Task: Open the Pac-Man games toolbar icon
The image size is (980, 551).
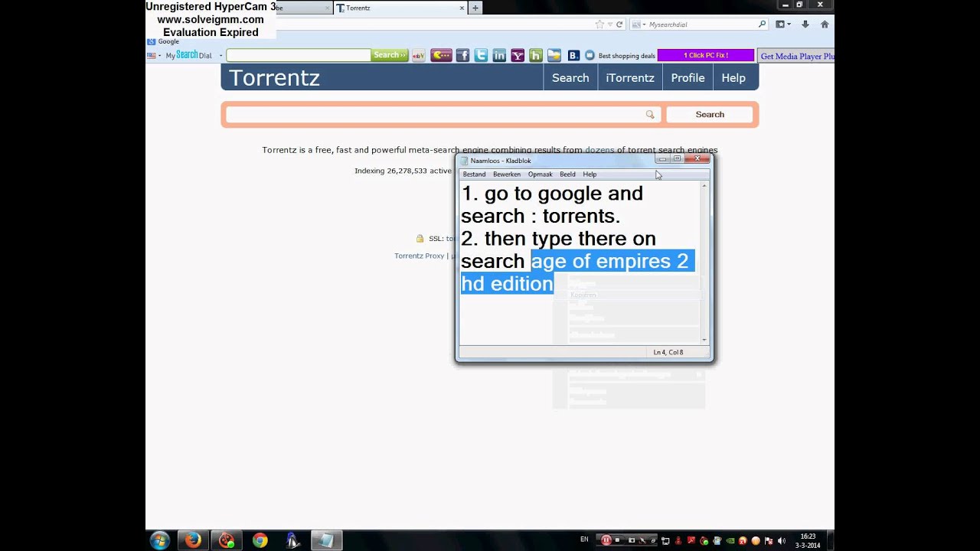Action: (441, 55)
